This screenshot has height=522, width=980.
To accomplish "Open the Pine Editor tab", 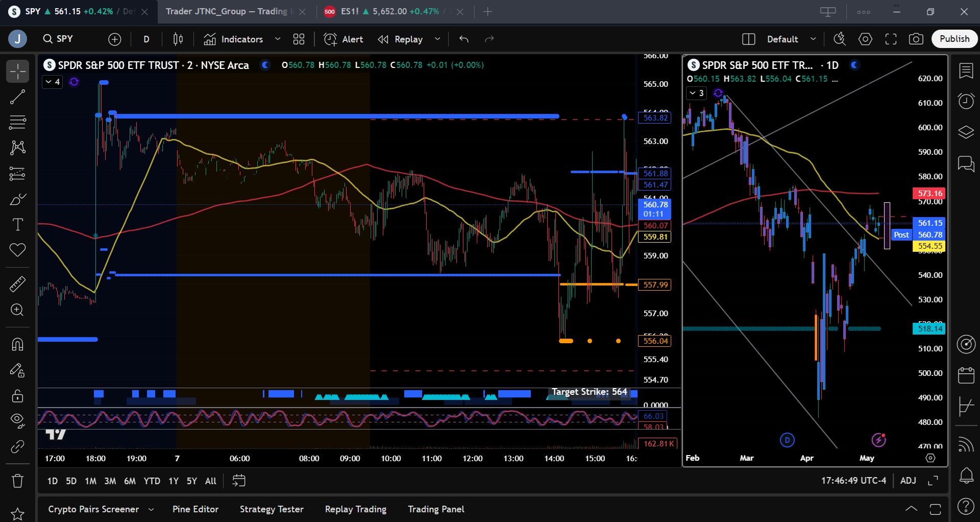I will [195, 509].
